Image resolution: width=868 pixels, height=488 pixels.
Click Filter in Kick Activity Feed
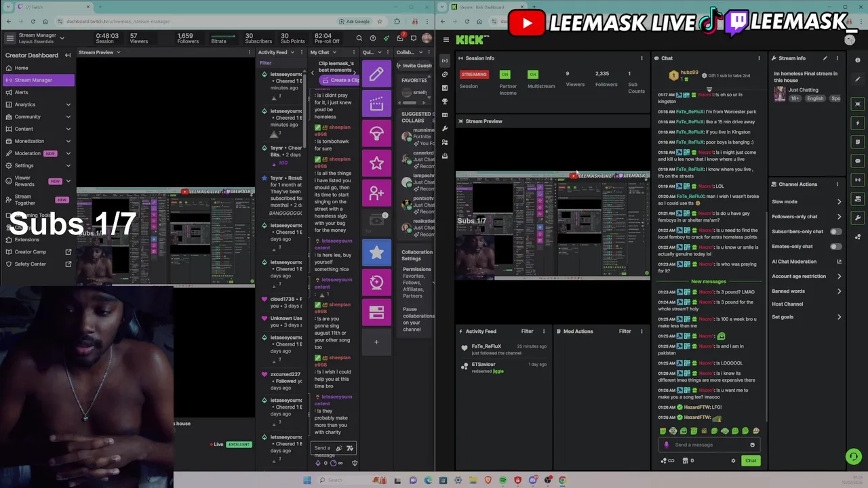527,331
